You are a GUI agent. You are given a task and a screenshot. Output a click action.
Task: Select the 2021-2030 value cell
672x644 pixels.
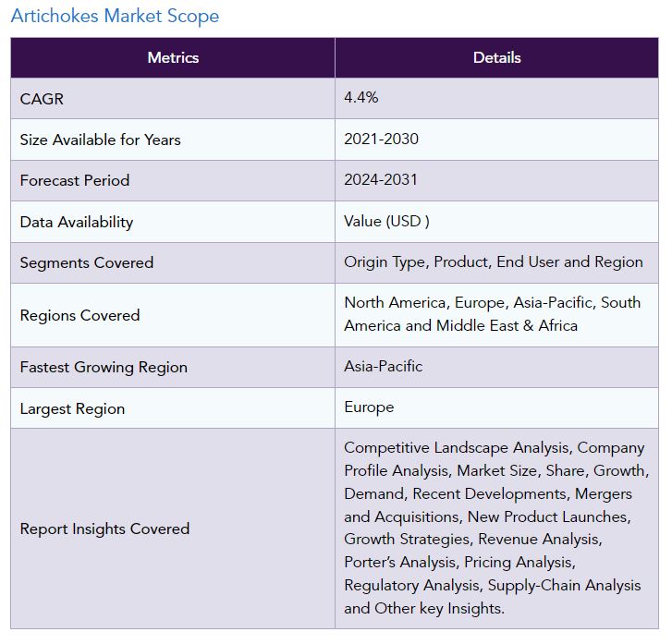tap(381, 139)
